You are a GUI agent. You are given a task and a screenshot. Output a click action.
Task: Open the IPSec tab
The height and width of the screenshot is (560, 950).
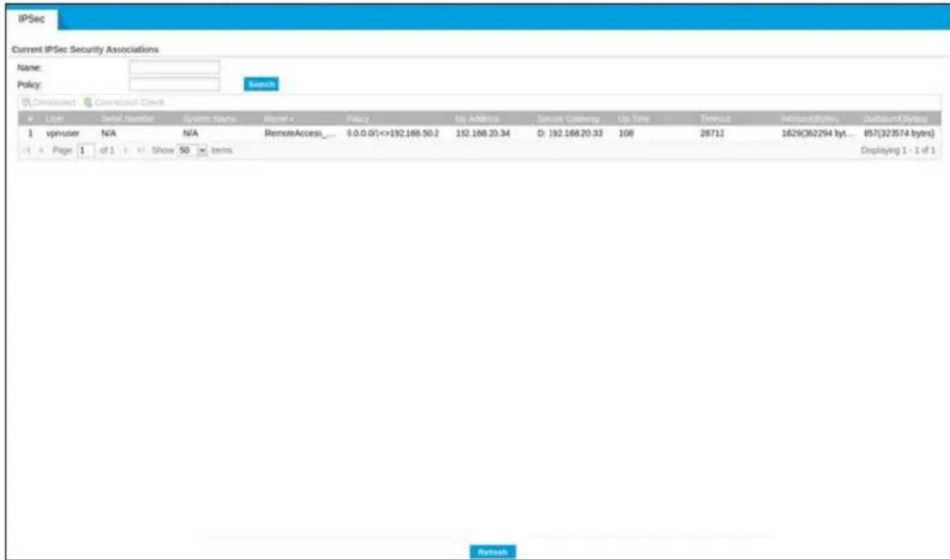point(32,19)
